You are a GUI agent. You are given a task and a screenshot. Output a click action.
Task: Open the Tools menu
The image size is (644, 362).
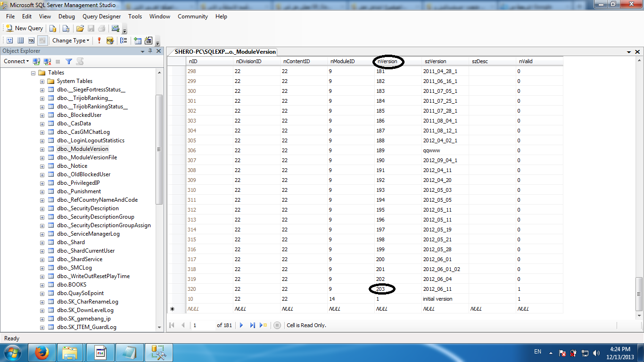[135, 16]
